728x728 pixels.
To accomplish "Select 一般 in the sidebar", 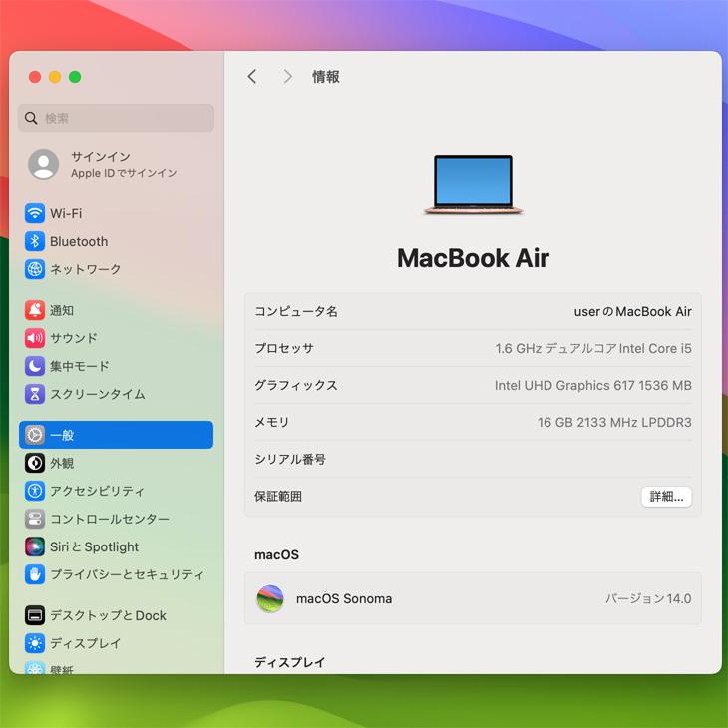I will tap(116, 435).
